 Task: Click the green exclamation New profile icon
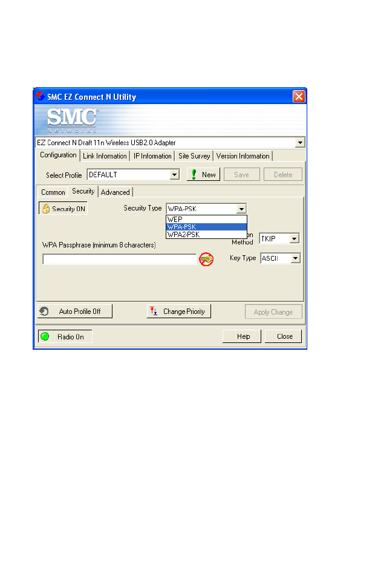pos(194,174)
